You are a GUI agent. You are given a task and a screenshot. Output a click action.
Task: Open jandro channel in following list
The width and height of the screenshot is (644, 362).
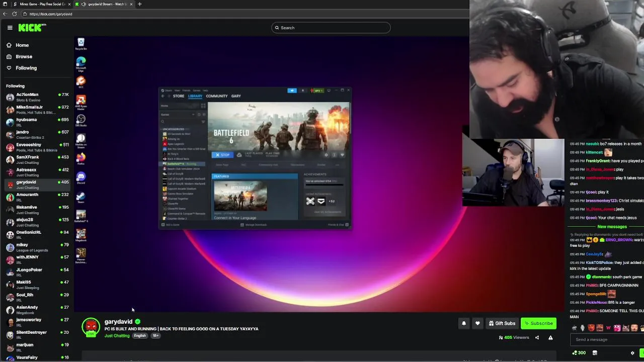[37, 135]
